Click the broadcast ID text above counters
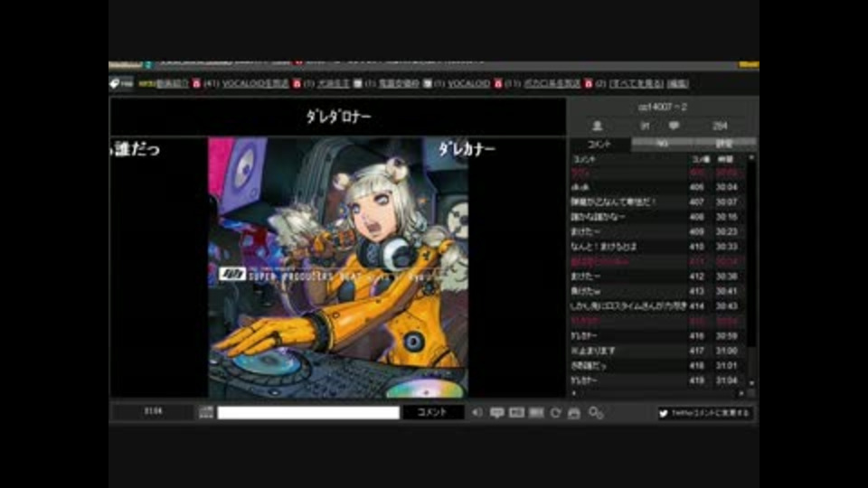868x488 pixels. point(662,108)
